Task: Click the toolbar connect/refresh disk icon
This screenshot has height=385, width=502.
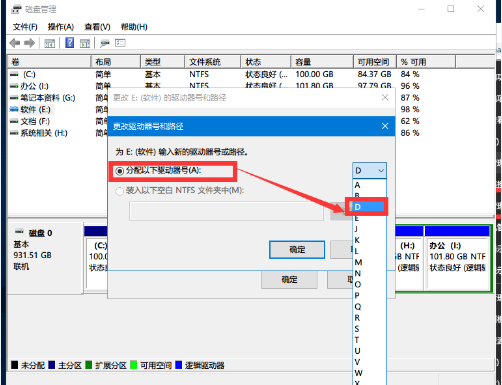Action: (x=105, y=43)
